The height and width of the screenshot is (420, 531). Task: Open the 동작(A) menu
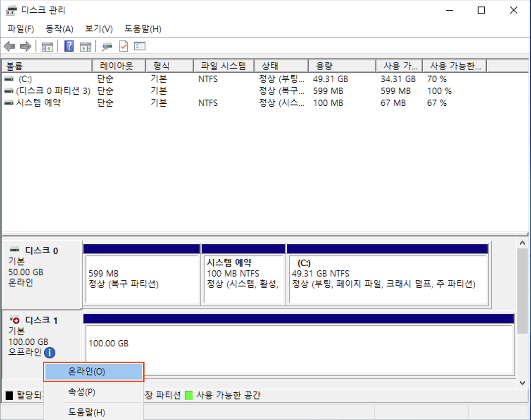coord(59,29)
